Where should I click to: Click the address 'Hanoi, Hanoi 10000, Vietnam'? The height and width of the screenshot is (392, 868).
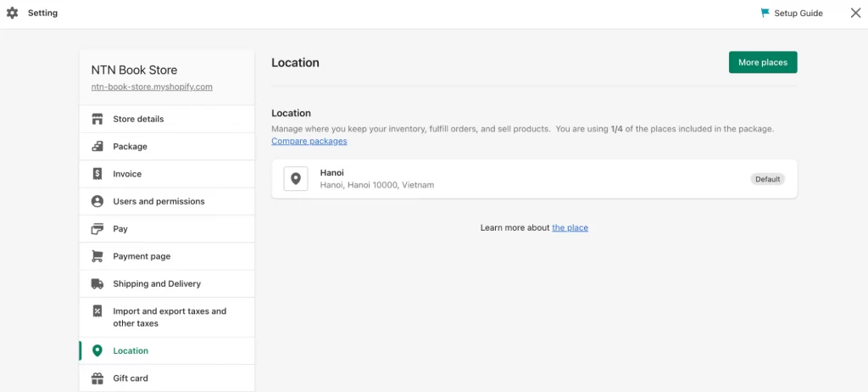point(377,185)
